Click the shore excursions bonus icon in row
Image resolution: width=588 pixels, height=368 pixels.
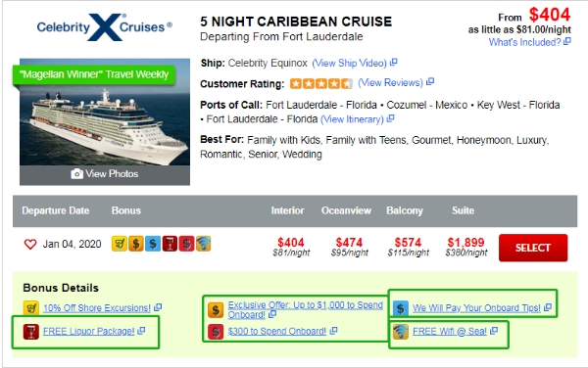coord(119,244)
